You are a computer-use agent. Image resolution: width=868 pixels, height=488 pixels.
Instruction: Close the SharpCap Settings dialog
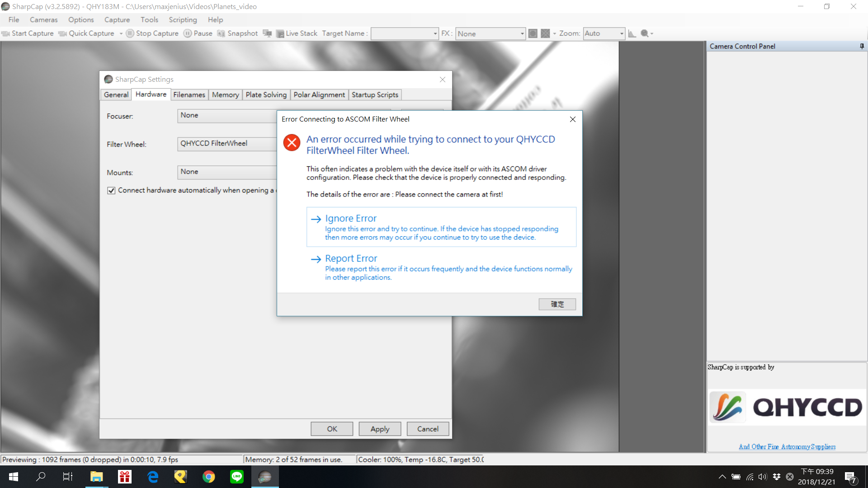pos(443,80)
